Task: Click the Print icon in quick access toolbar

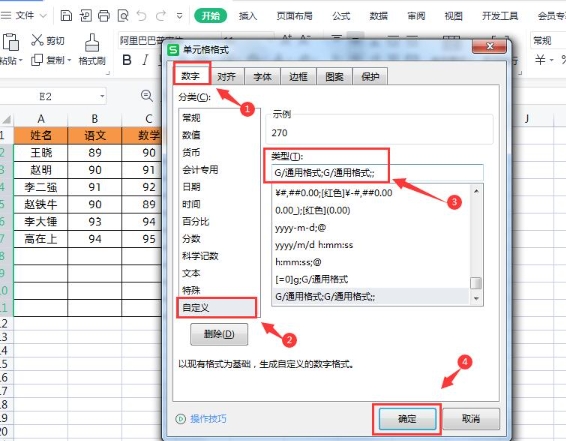Action: click(x=104, y=16)
